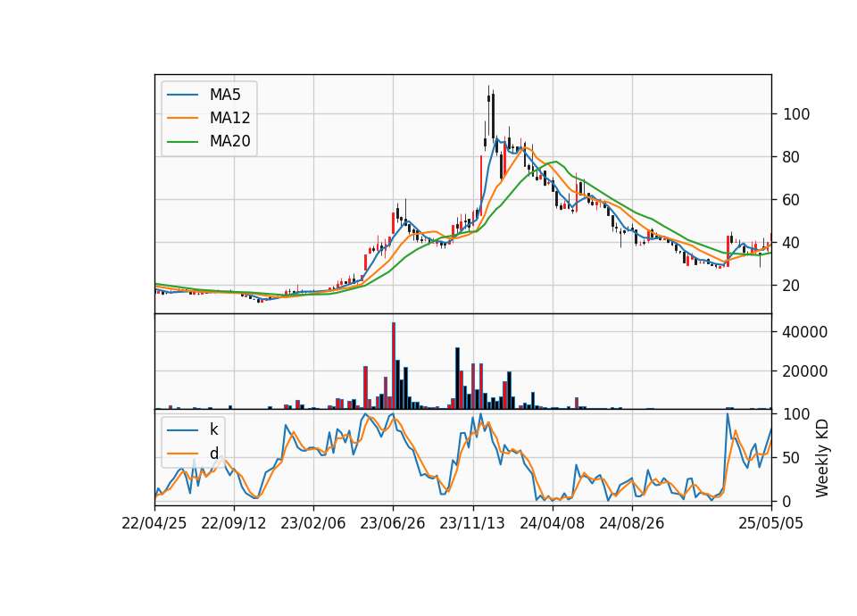Screen dimensions: 857x616
Task: Click the 25/05/05 date label
Action: click(x=771, y=523)
